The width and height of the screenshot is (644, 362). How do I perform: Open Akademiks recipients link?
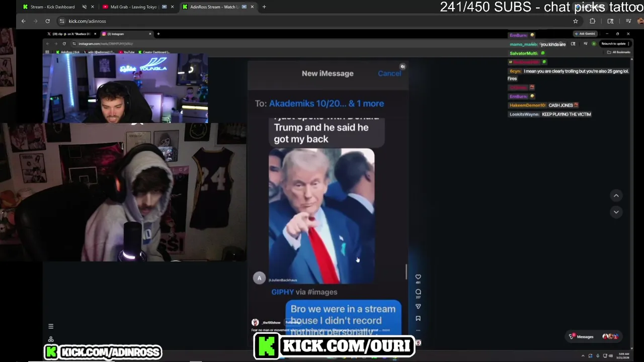click(x=327, y=104)
